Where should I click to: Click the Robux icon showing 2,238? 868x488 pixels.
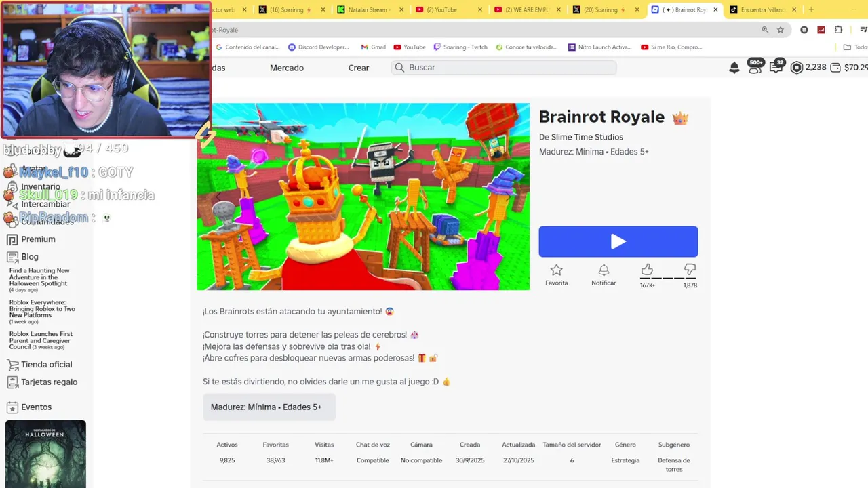pos(797,68)
